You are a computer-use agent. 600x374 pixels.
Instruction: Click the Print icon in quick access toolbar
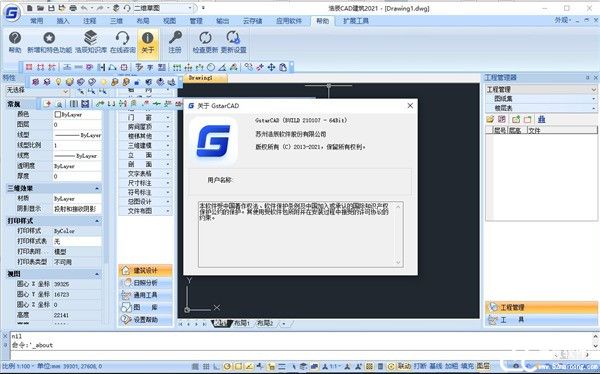pos(73,8)
